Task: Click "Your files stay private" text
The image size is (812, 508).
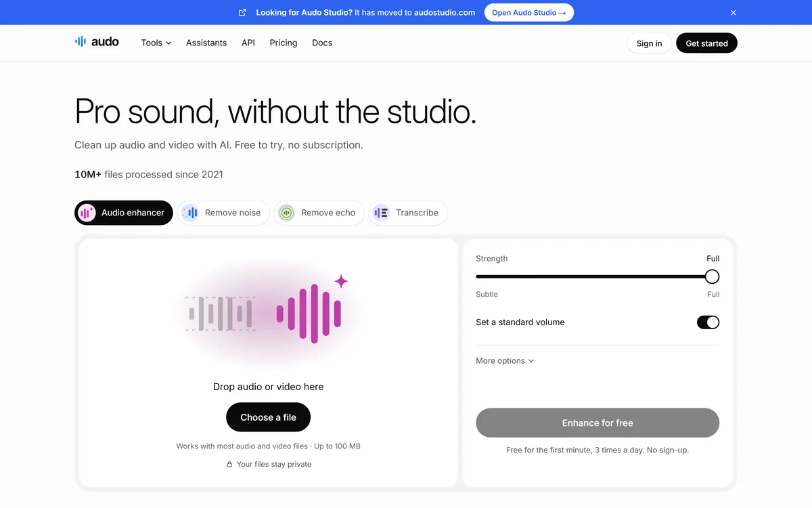Action: [x=274, y=465]
